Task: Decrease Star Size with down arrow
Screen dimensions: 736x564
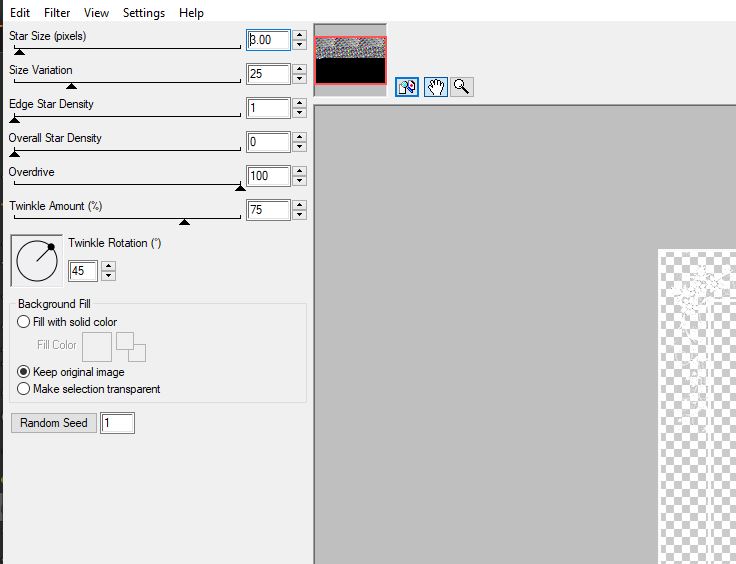Action: (299, 45)
